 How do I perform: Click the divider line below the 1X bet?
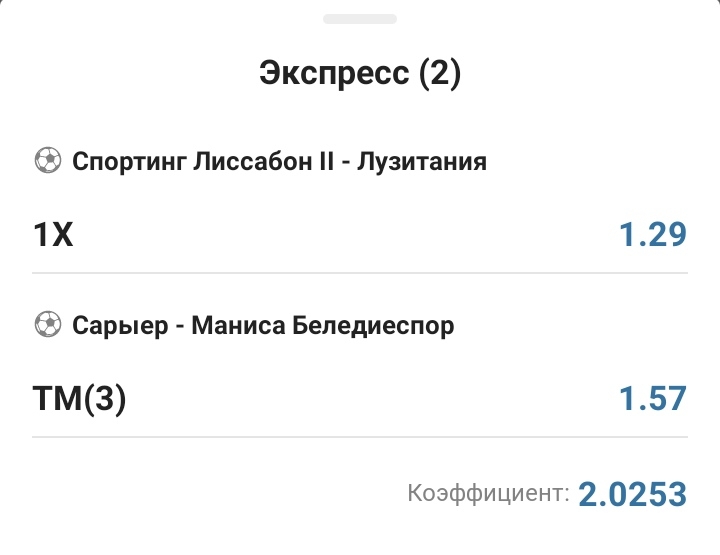point(360,273)
